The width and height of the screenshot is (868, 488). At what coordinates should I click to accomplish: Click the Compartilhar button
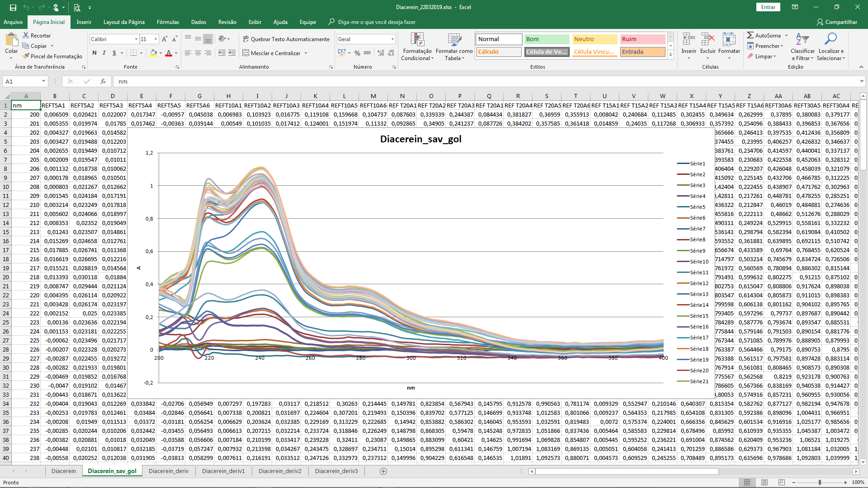[x=838, y=22]
